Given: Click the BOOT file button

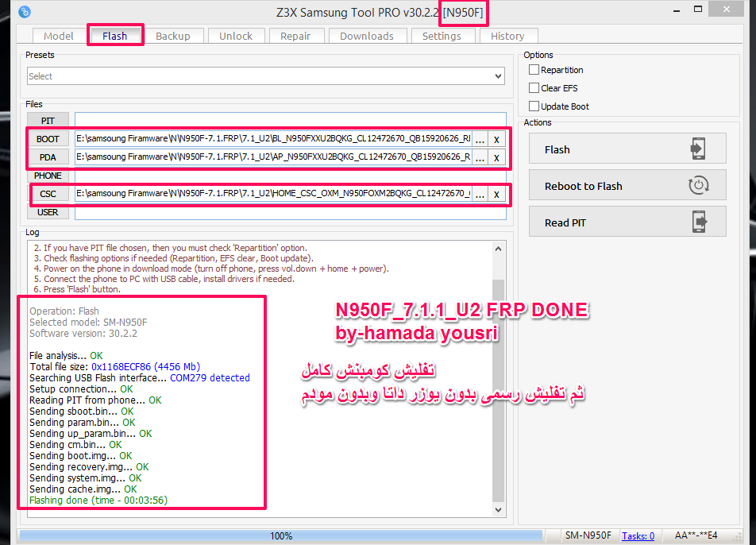Looking at the screenshot, I should (48, 139).
